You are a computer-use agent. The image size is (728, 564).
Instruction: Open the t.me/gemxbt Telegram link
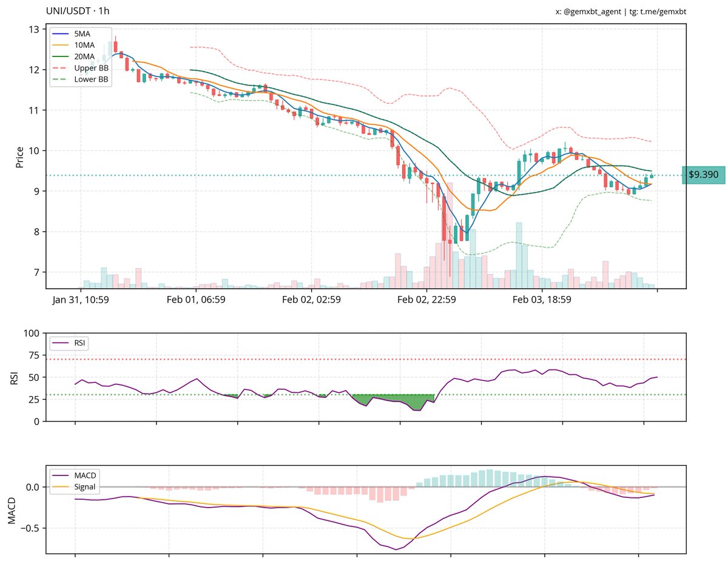[659, 11]
